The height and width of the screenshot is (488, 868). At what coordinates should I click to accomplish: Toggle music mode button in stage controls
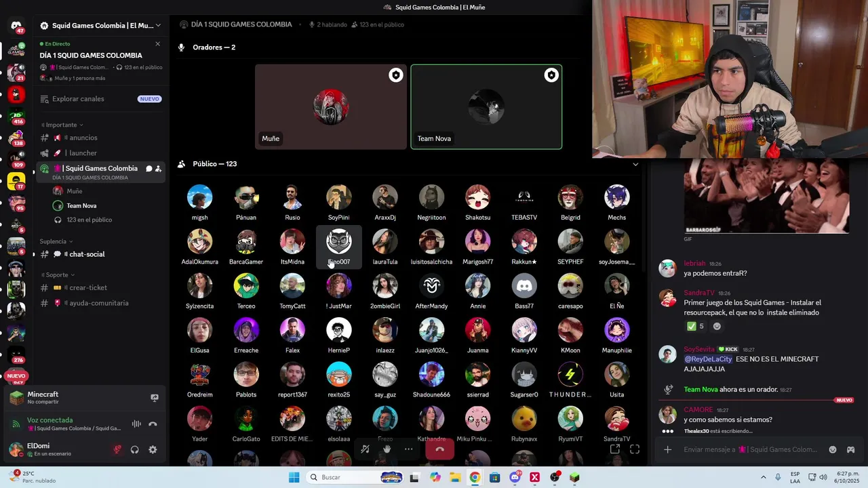pos(365,449)
